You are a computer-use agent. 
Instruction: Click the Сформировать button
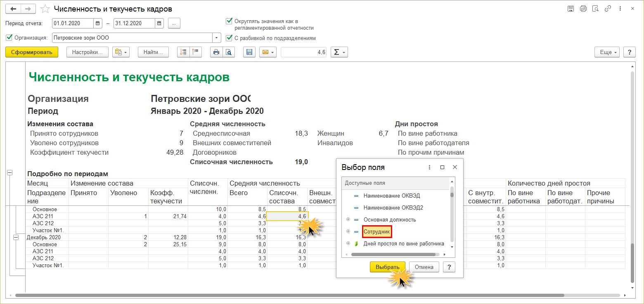(x=32, y=52)
